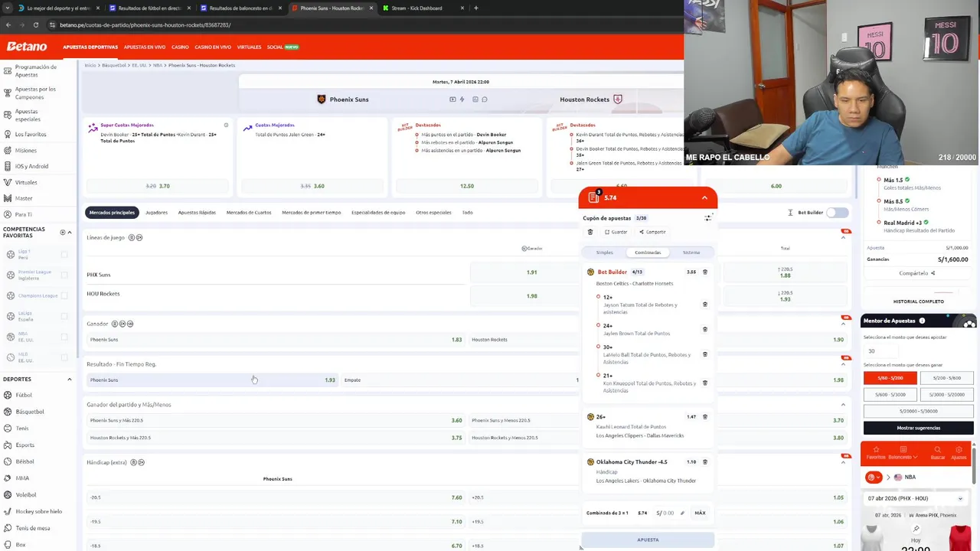Open the Historial Completo link
980x551 pixels.
918,302
